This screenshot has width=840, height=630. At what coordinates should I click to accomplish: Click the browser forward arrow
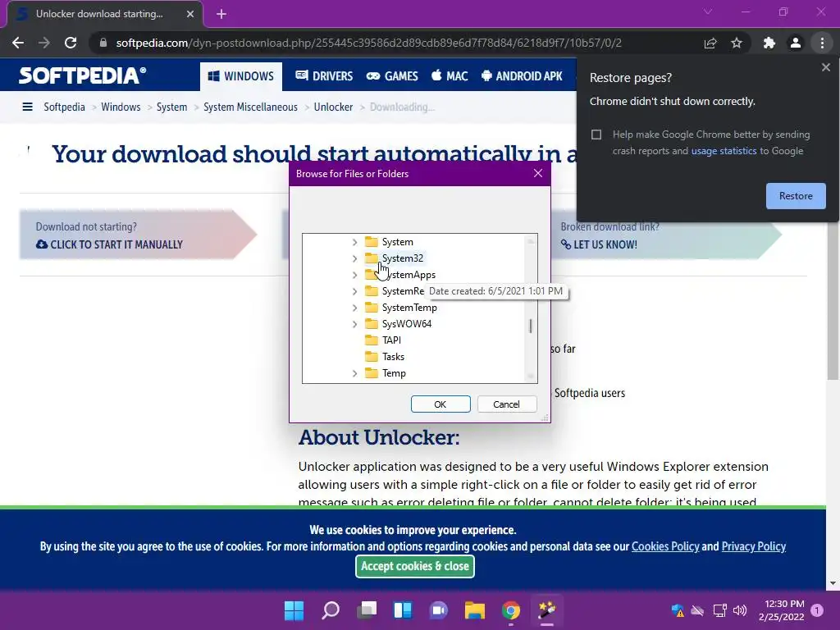(x=44, y=43)
